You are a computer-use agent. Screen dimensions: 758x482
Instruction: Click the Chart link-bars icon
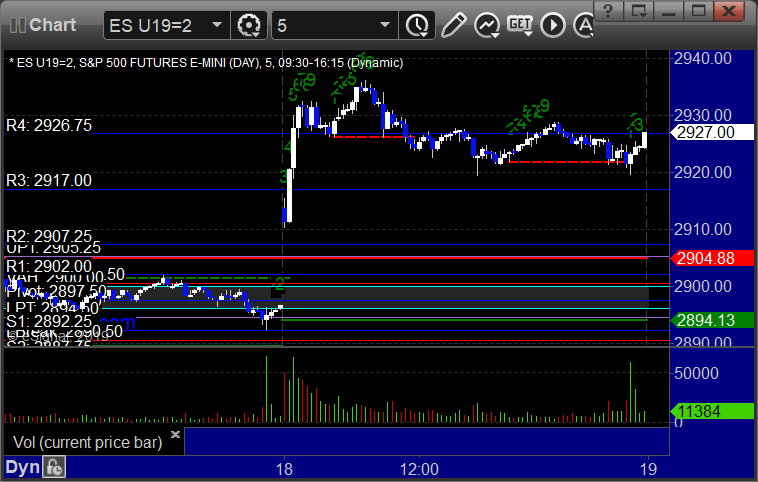pyautogui.click(x=17, y=25)
